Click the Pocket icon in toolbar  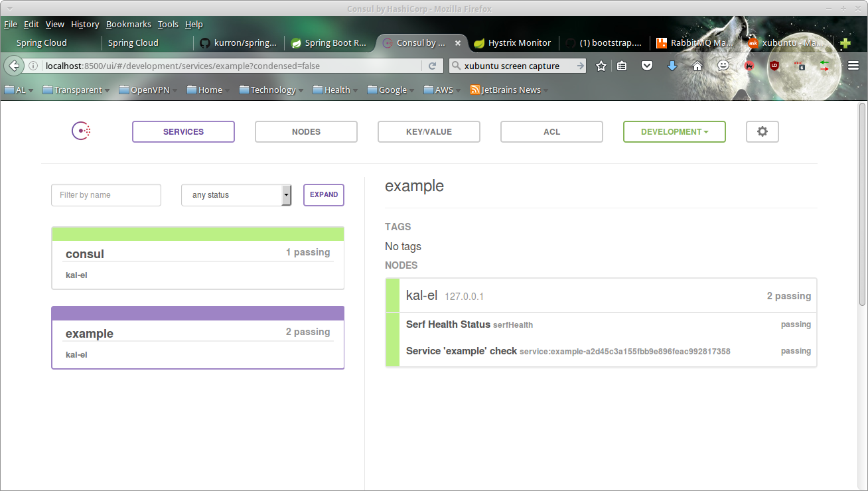(647, 66)
